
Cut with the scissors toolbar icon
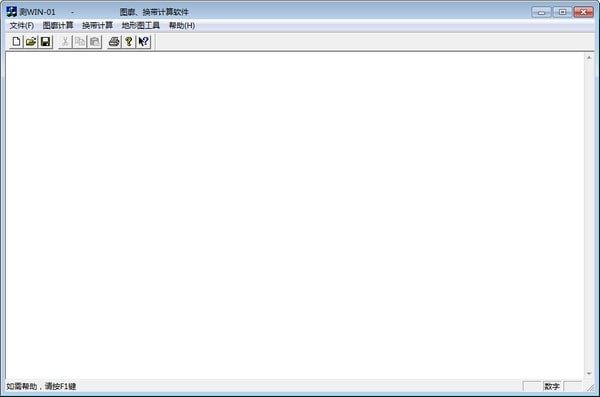tap(65, 41)
